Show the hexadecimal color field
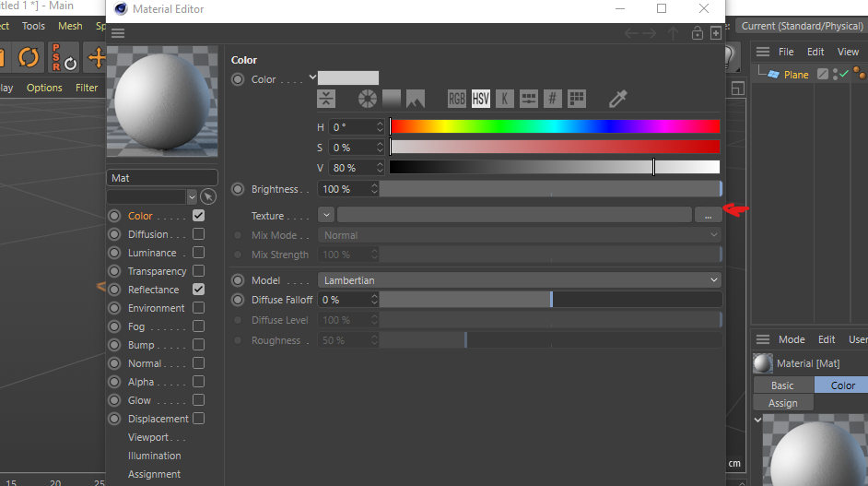 (x=553, y=99)
